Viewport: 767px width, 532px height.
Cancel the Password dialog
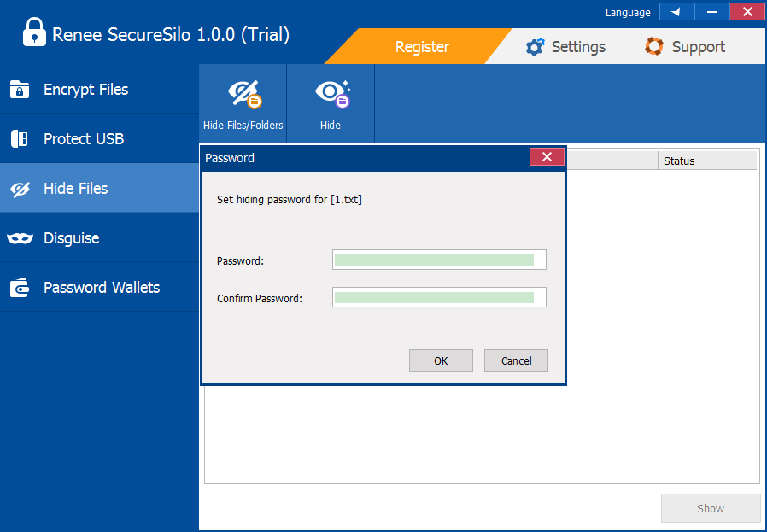click(x=516, y=361)
